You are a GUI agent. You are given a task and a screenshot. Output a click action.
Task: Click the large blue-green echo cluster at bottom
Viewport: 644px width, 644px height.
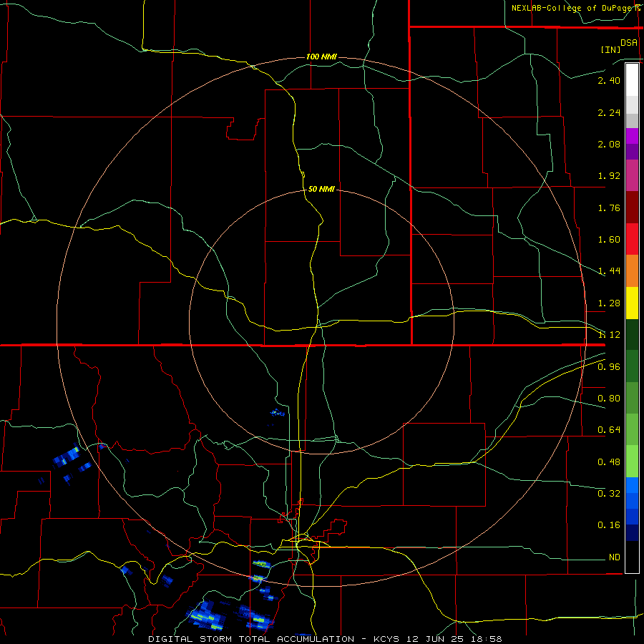pyautogui.click(x=205, y=615)
